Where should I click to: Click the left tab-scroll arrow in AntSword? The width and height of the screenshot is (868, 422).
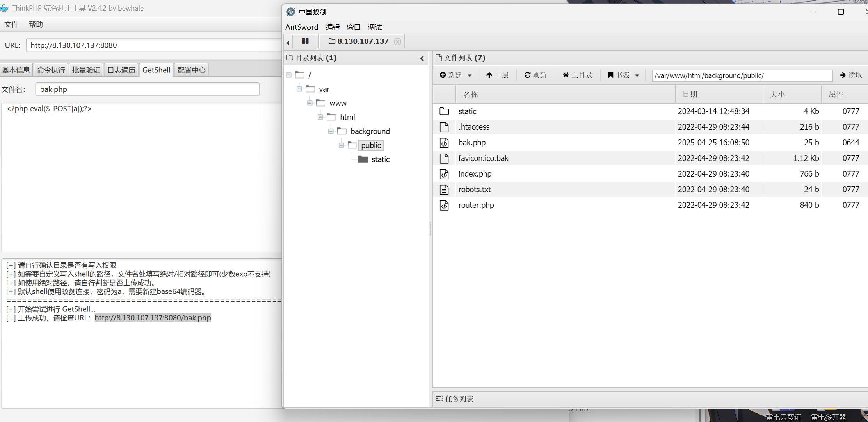pyautogui.click(x=288, y=43)
